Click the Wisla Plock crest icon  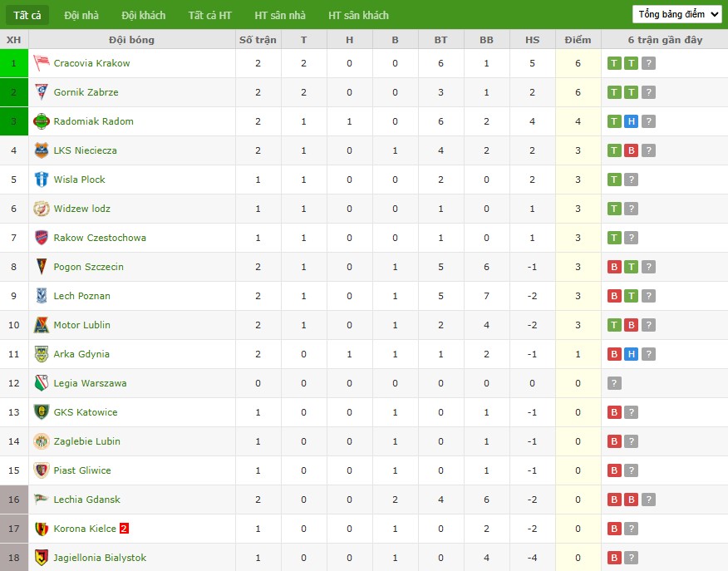point(42,180)
